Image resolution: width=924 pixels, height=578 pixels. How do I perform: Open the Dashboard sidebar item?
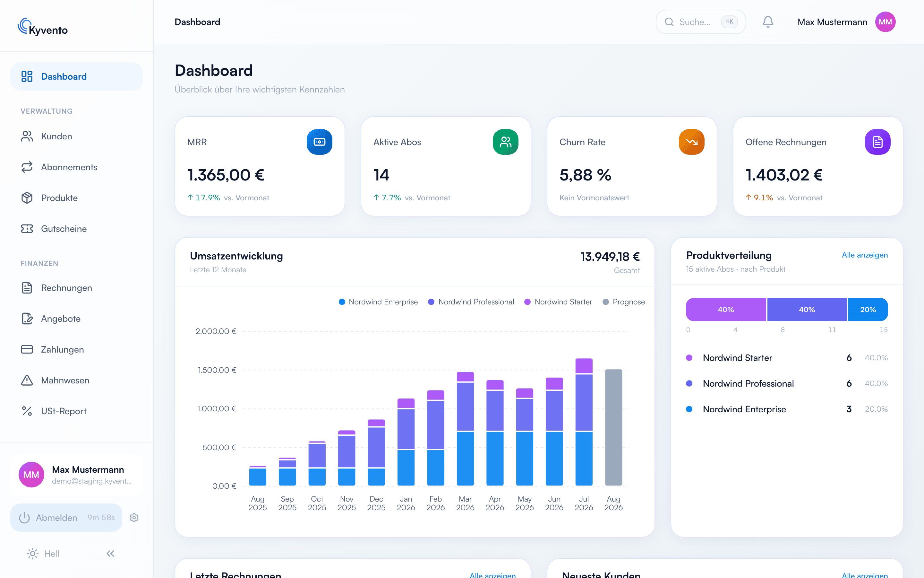tap(77, 76)
